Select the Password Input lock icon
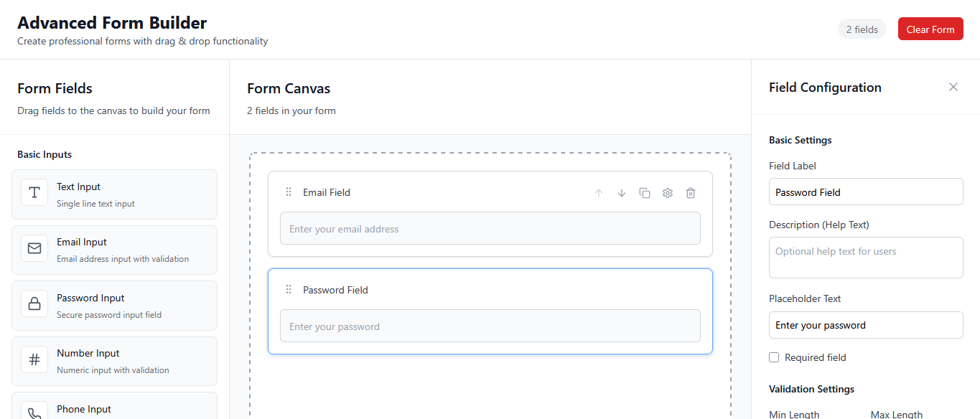This screenshot has width=980, height=419. click(x=34, y=305)
